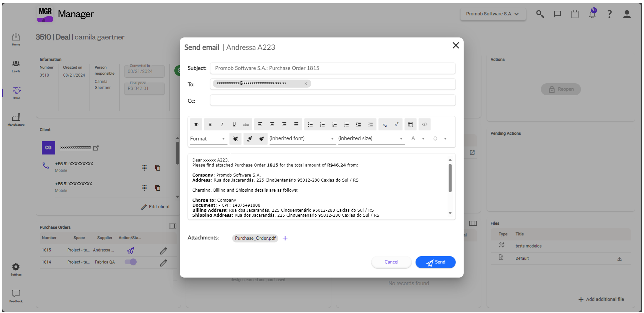Send the email
The height and width of the screenshot is (313, 644).
click(436, 262)
